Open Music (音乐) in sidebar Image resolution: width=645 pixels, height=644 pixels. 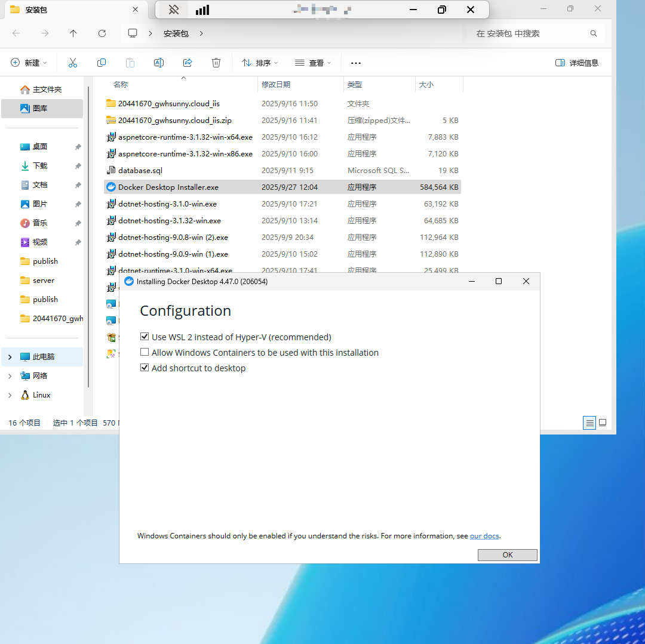40,223
